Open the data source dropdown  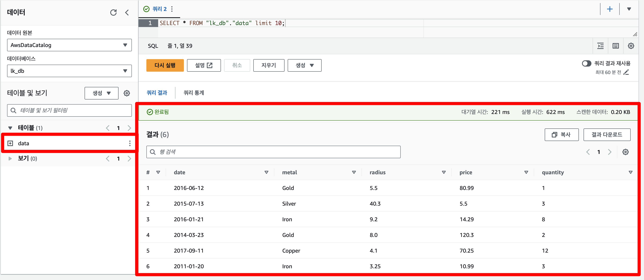pyautogui.click(x=69, y=45)
